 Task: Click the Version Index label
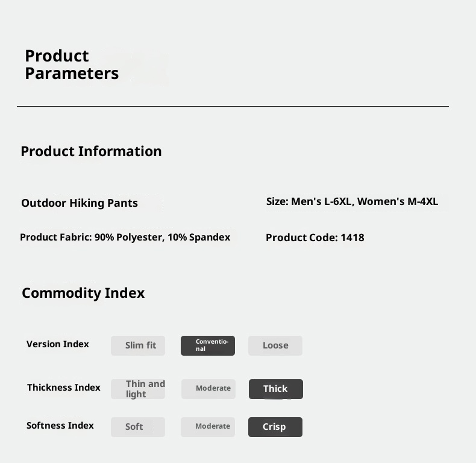[58, 344]
